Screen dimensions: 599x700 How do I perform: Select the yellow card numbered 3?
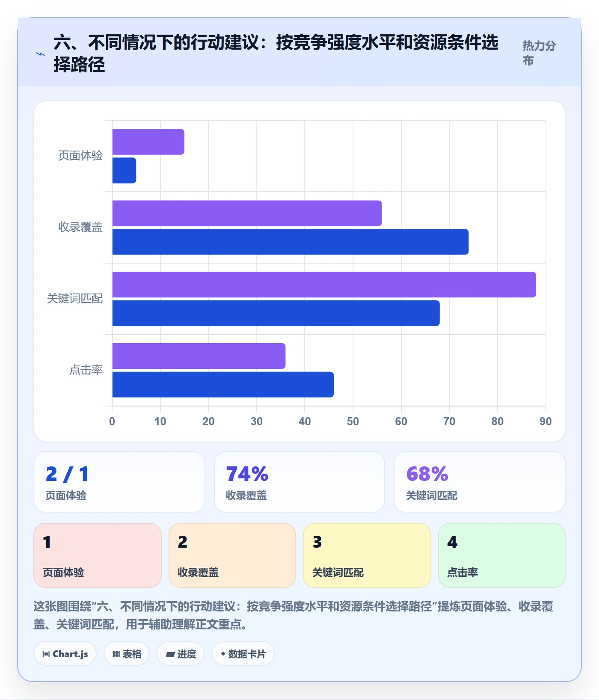pyautogui.click(x=367, y=555)
